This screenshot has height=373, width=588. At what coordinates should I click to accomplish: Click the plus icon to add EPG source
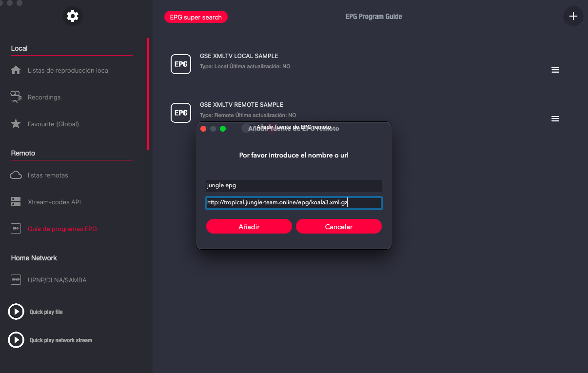(573, 16)
